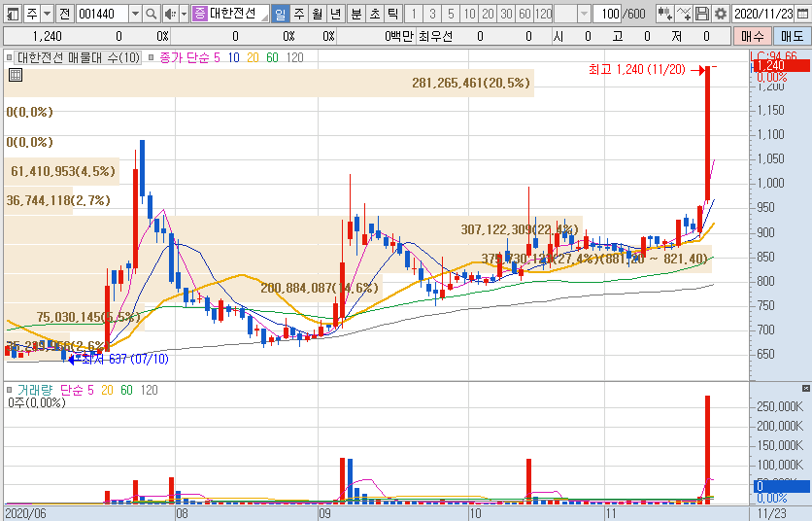Select second 초 chart period
The image size is (812, 521).
[375, 14]
